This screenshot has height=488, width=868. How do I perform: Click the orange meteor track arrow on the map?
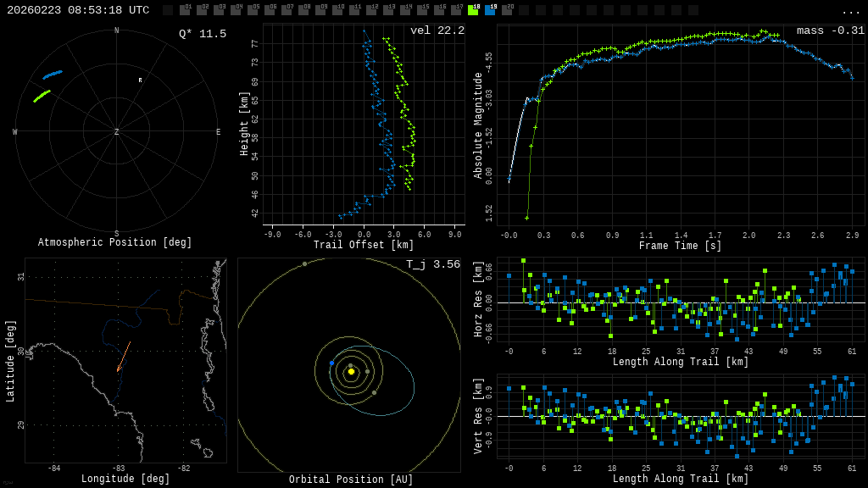[124, 357]
